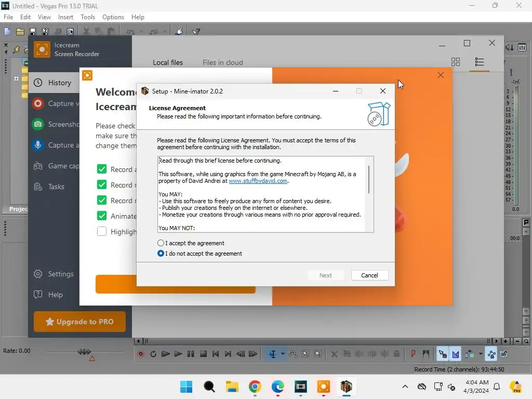Open the Tools menu in Vegas

point(87,17)
